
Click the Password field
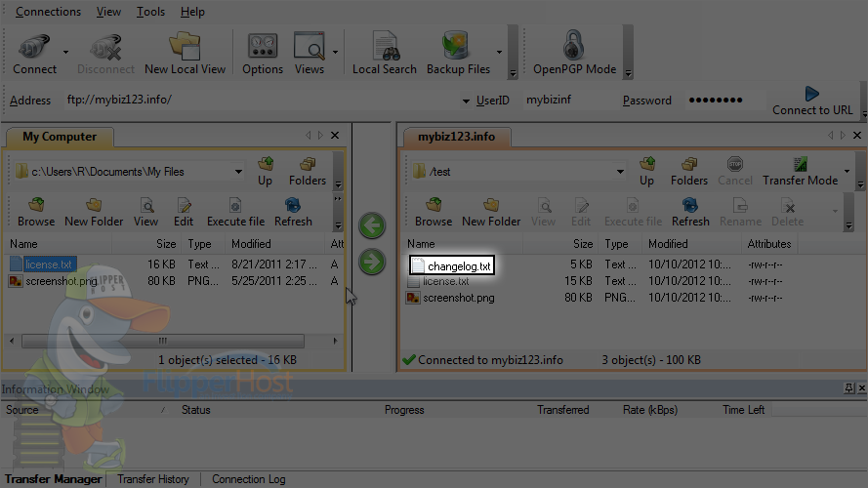click(x=724, y=101)
